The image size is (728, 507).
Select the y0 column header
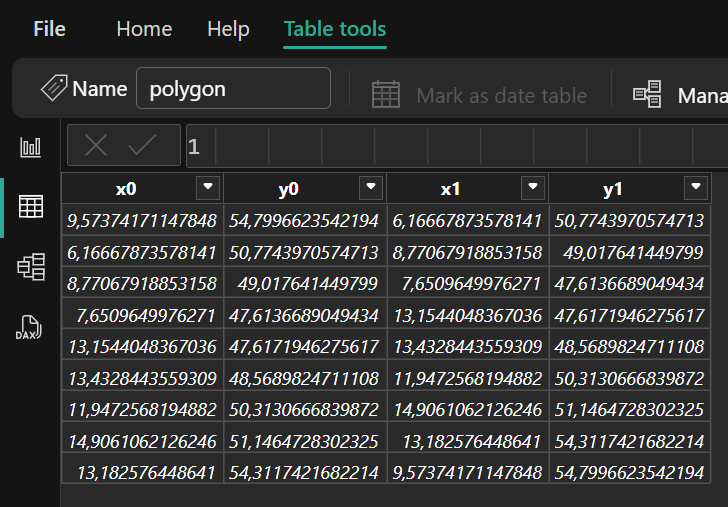[x=288, y=189]
